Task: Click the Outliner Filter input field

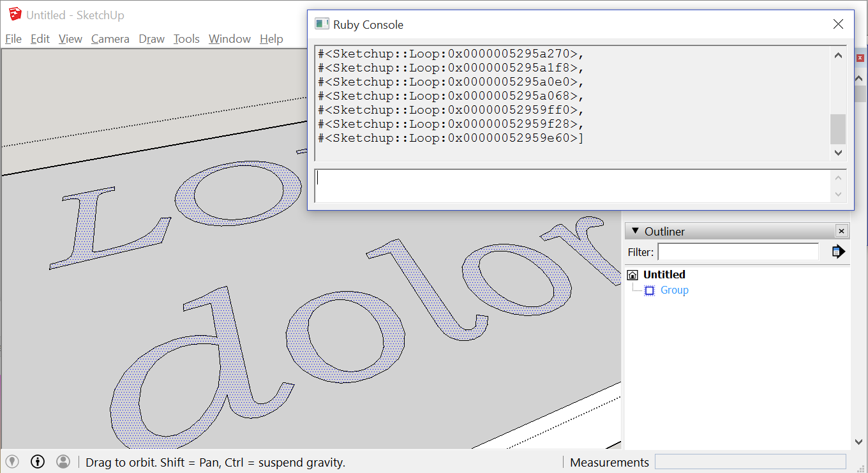Action: (738, 252)
